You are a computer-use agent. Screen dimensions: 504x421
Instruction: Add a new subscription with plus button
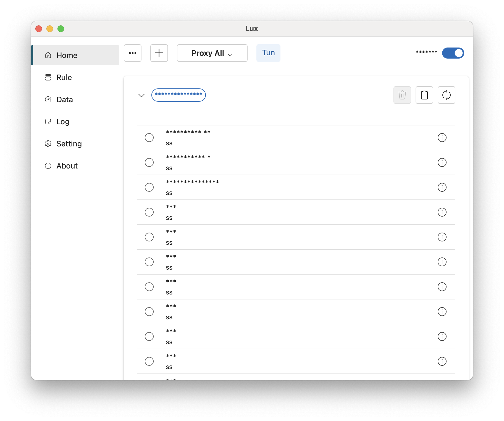(159, 53)
